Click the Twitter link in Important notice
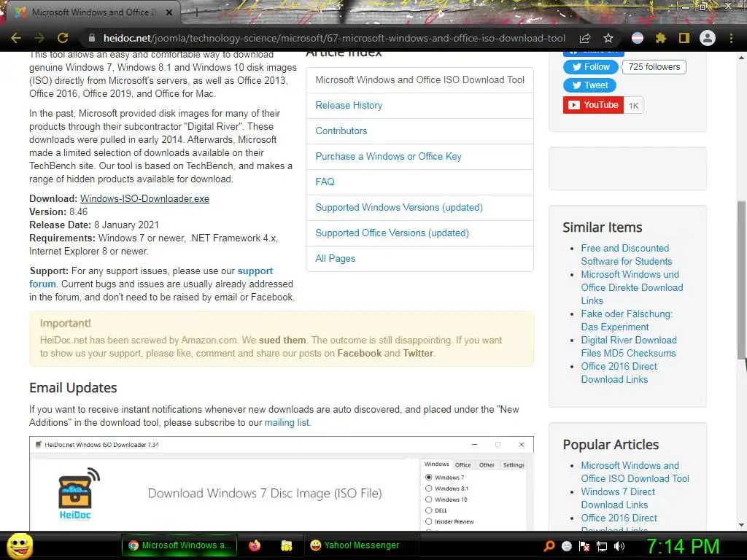The image size is (747, 560). [x=418, y=354]
